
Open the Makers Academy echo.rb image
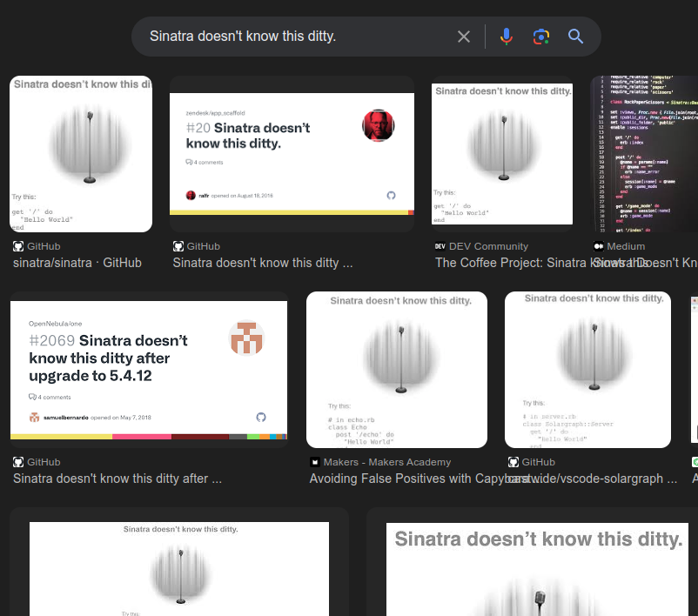tap(396, 370)
